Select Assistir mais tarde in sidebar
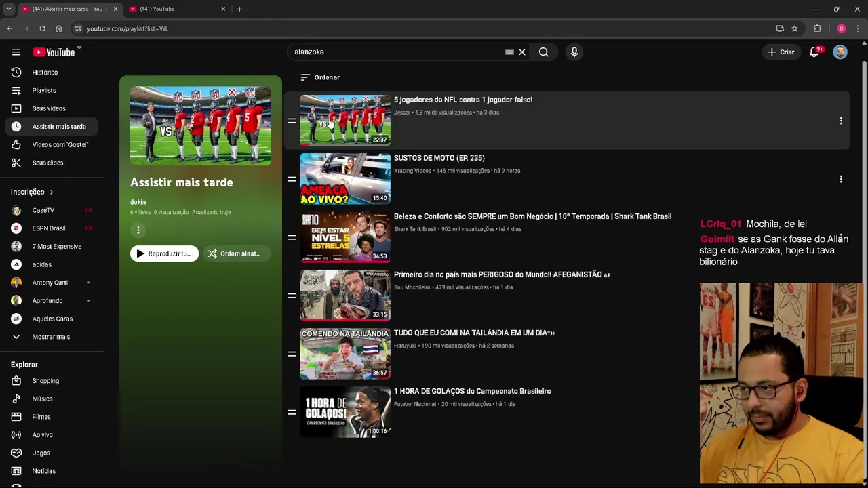The image size is (868, 488). point(52,127)
